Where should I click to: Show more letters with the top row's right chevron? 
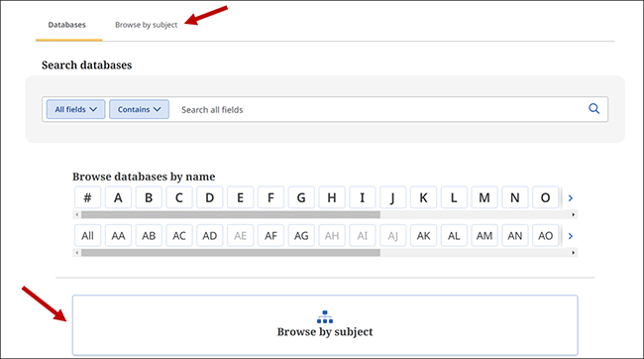click(x=570, y=198)
